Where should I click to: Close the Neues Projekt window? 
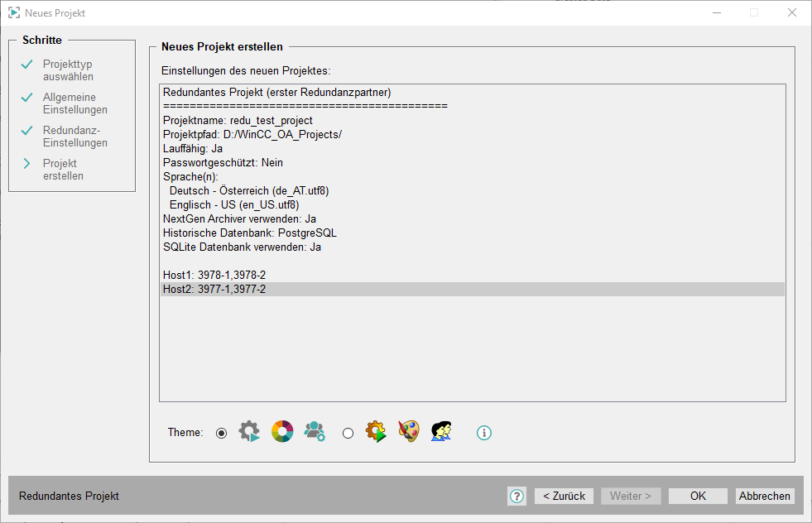pos(792,13)
